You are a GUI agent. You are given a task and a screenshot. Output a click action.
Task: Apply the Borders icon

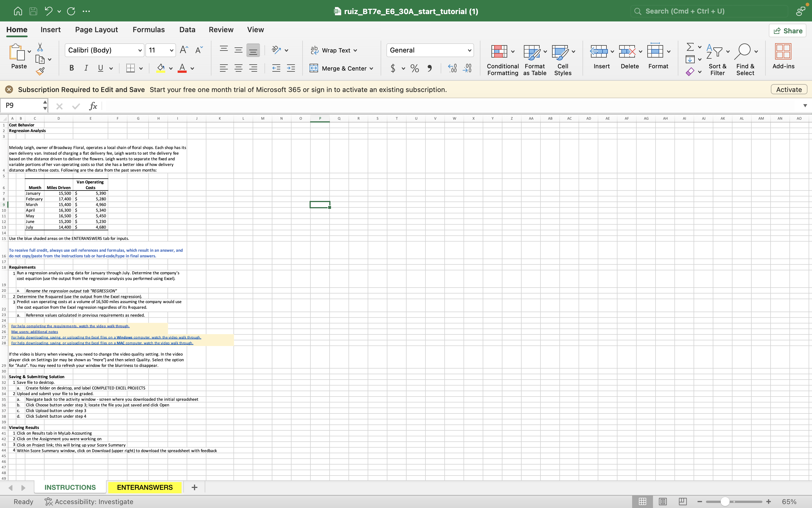tap(131, 68)
